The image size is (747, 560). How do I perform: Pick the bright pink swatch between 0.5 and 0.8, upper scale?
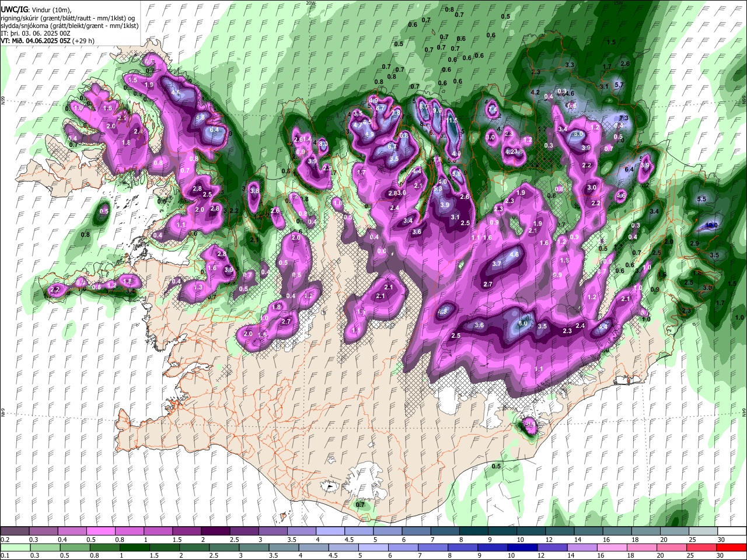[x=100, y=531]
